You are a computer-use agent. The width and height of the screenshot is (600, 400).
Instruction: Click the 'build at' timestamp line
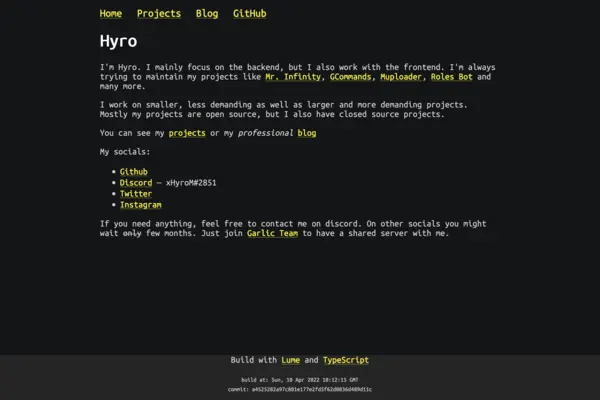(300, 380)
